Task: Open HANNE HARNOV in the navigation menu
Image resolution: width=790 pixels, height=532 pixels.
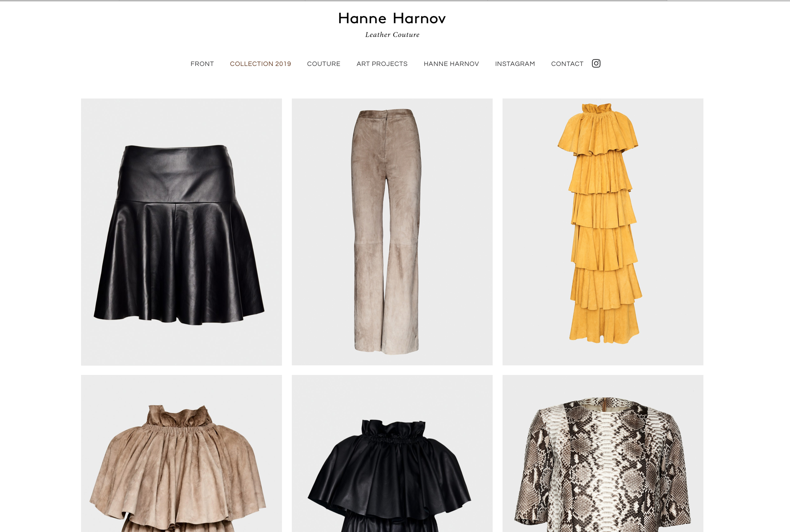Action: pos(451,64)
